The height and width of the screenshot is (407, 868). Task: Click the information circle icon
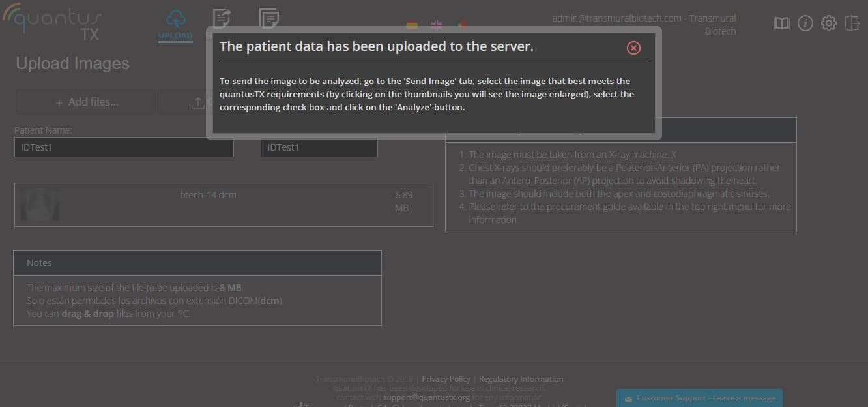805,23
